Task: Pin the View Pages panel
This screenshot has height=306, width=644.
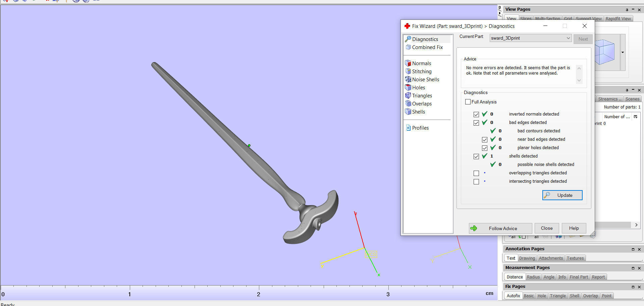Action: (x=627, y=10)
